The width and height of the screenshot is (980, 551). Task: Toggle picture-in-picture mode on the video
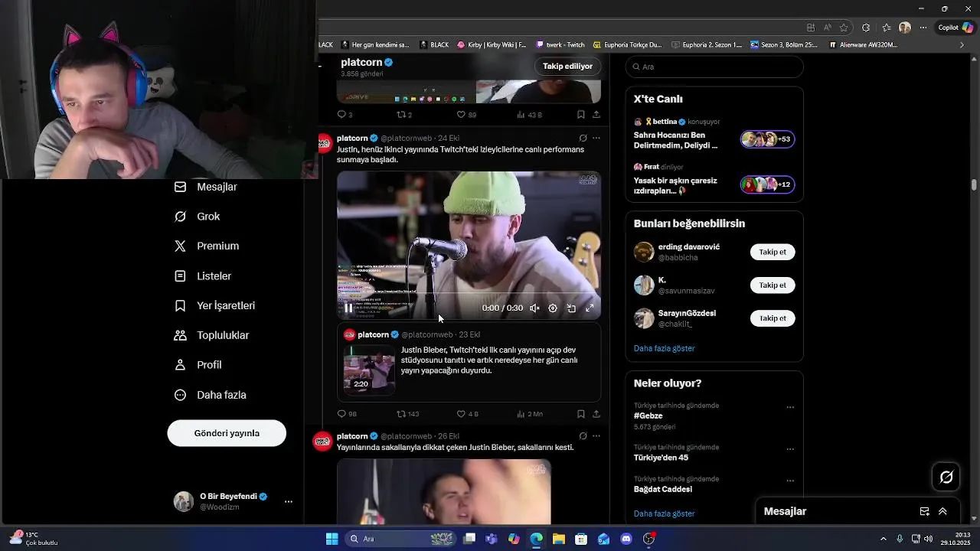coord(571,308)
